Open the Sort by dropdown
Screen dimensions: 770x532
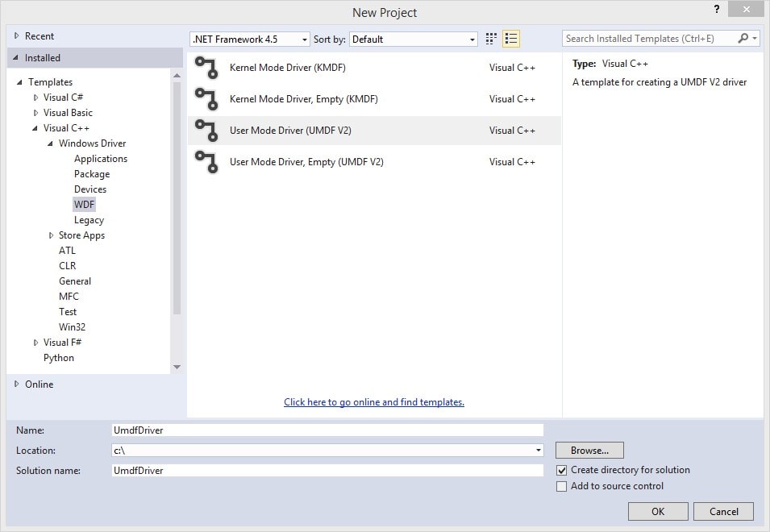coord(414,39)
